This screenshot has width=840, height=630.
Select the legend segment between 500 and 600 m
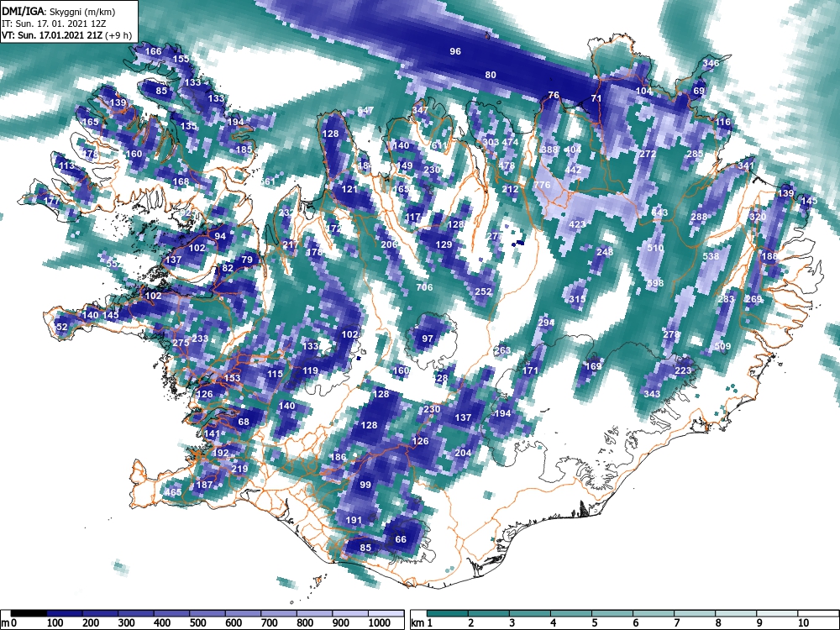click(x=207, y=614)
